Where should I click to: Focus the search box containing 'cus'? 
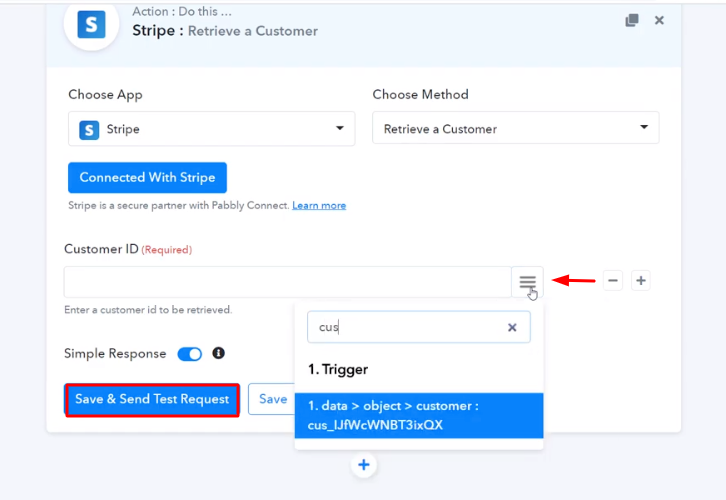click(x=419, y=327)
